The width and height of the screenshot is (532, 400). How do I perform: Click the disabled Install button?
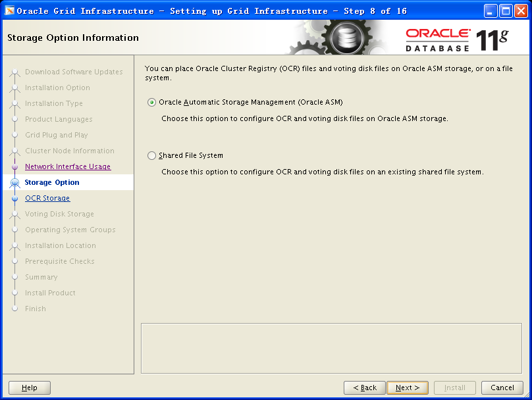click(455, 387)
